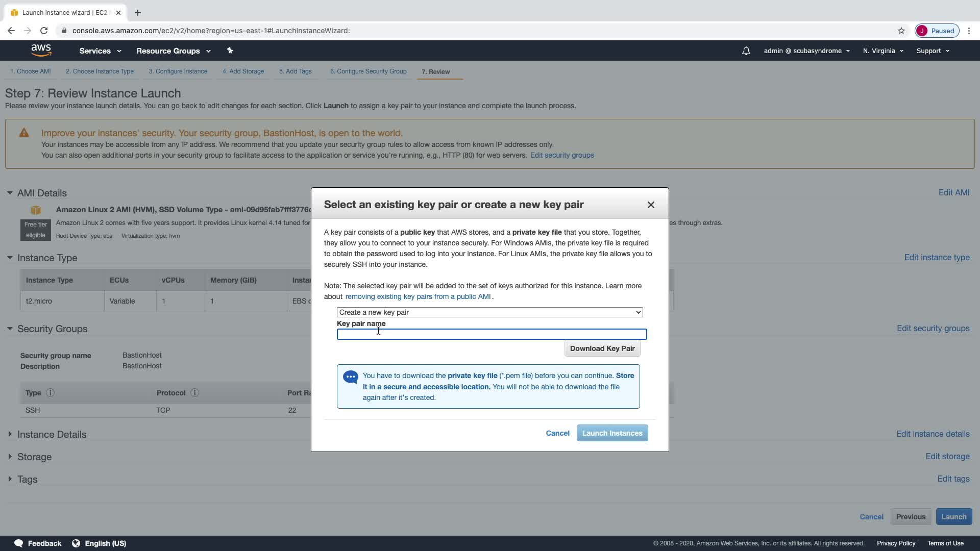Go to the Configure Security Group step tab

(x=368, y=71)
